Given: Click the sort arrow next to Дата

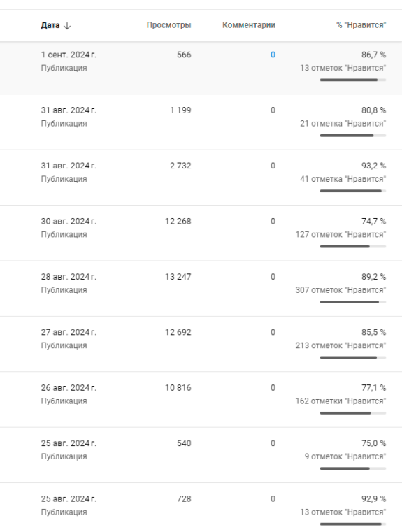Looking at the screenshot, I should (67, 26).
